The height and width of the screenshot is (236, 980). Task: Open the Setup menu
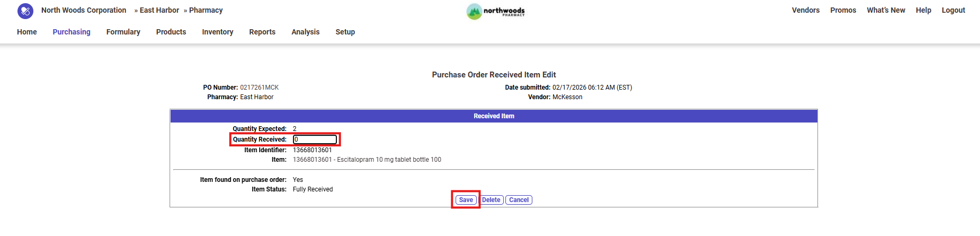pos(345,32)
